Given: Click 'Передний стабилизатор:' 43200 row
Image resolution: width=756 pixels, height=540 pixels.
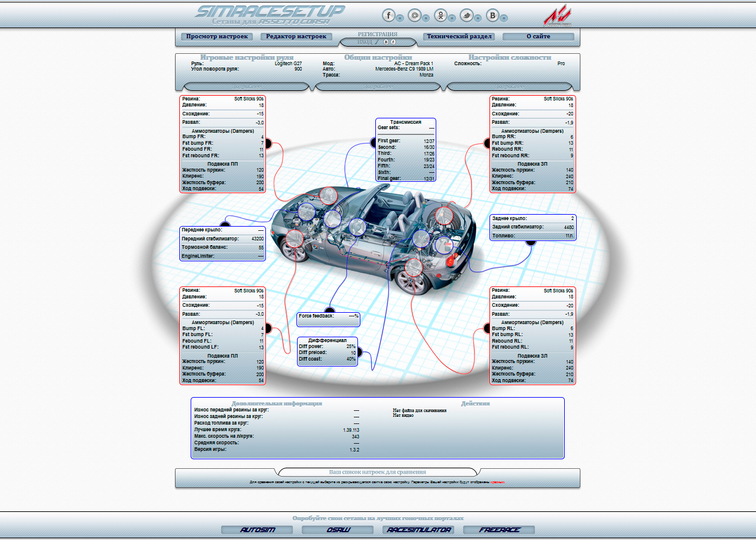Looking at the screenshot, I should (223, 239).
